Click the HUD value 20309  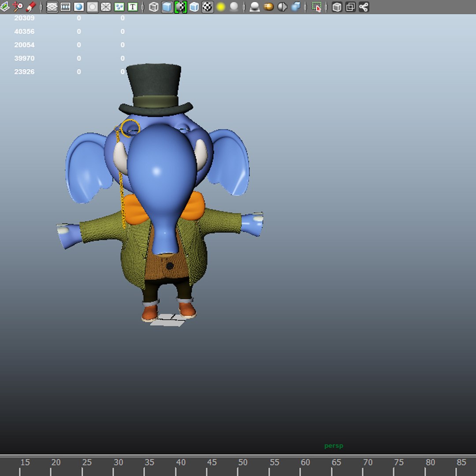[24, 18]
